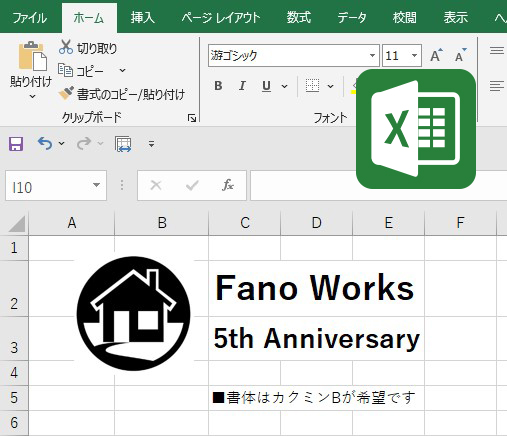507x436 pixels.
Task: Expand the Paste options arrow
Action: [x=32, y=97]
